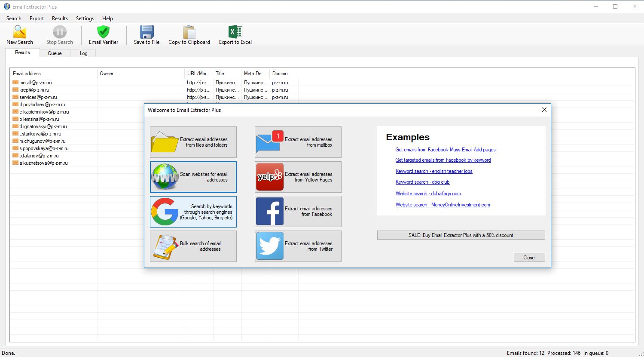
Task: Click envelope icon beside o.lemzina@p-z-m.ru
Action: (x=15, y=119)
